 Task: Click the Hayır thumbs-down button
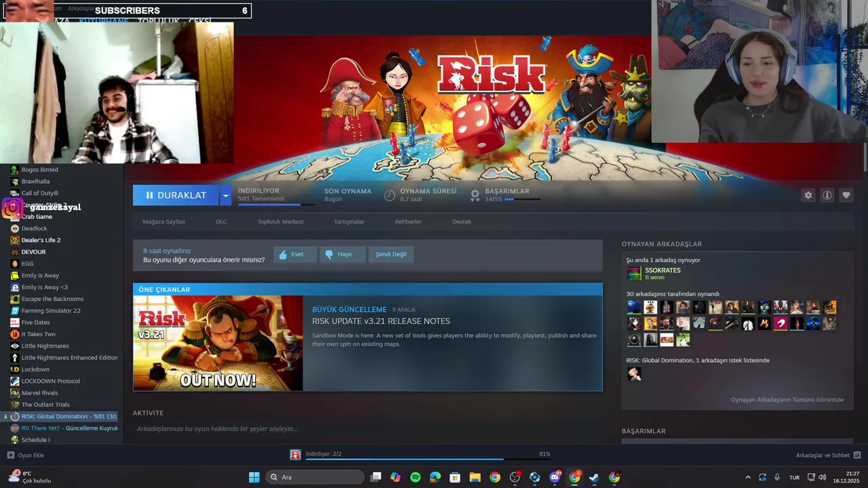point(342,254)
